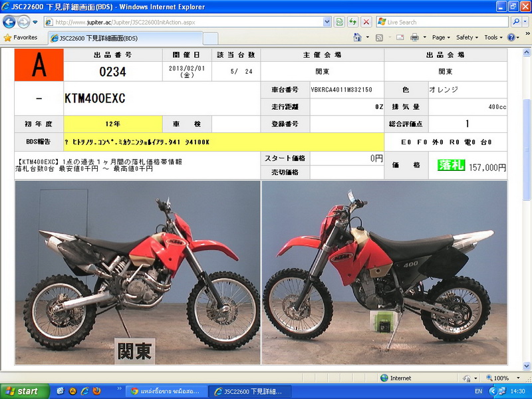
Task: Open the Safety menu
Action: 467,37
